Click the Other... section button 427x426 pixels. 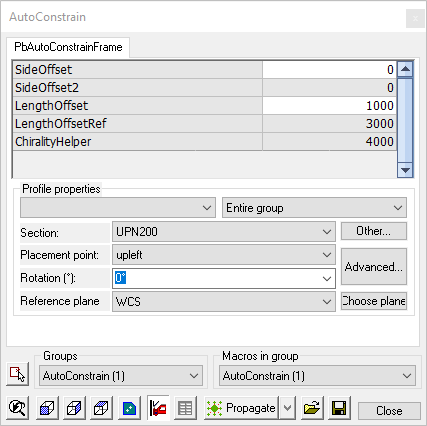pyautogui.click(x=374, y=231)
